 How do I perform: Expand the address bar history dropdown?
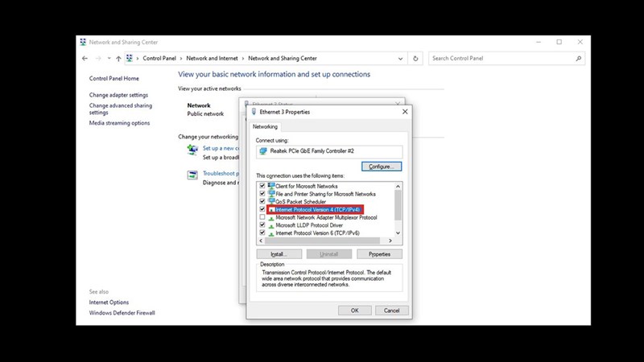click(400, 59)
